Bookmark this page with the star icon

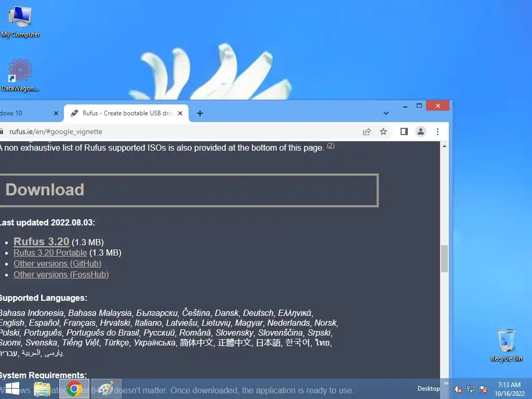383,131
